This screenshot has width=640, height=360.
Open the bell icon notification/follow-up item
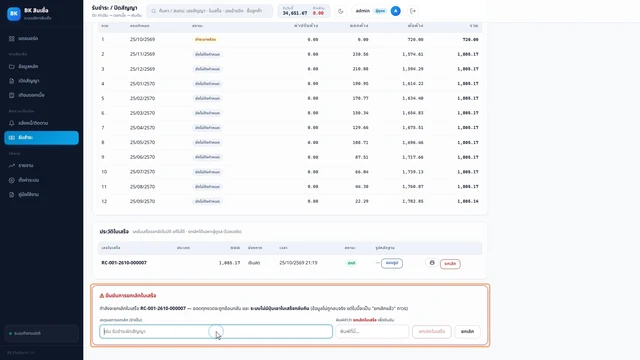click(11, 123)
